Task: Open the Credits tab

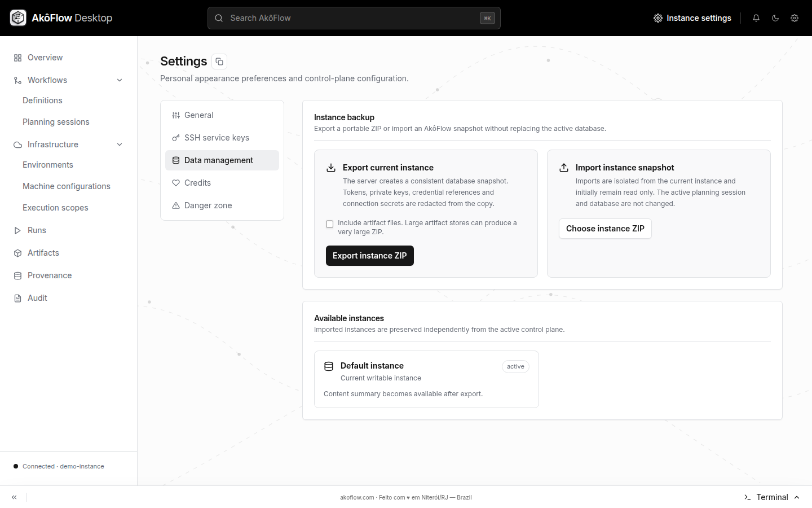Action: (222, 183)
